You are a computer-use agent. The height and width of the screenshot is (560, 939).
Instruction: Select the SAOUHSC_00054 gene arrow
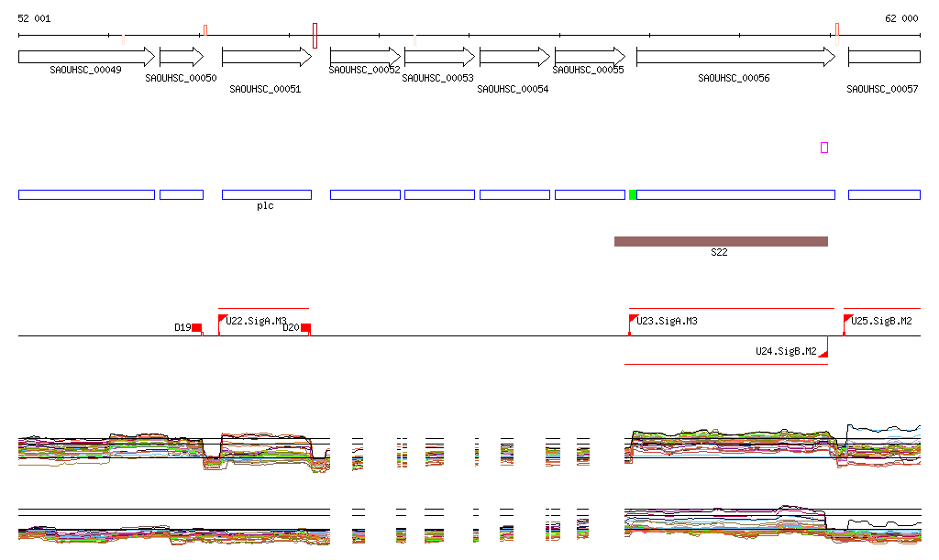(514, 57)
